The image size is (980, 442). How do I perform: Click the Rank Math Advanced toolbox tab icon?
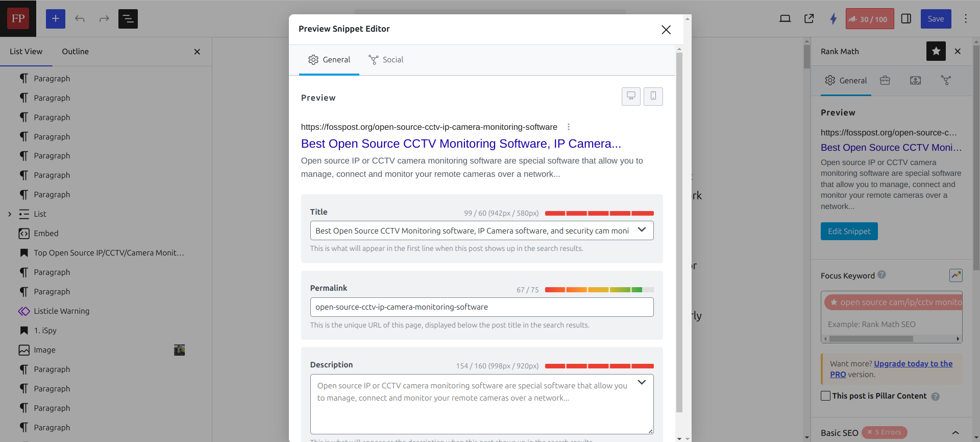885,80
